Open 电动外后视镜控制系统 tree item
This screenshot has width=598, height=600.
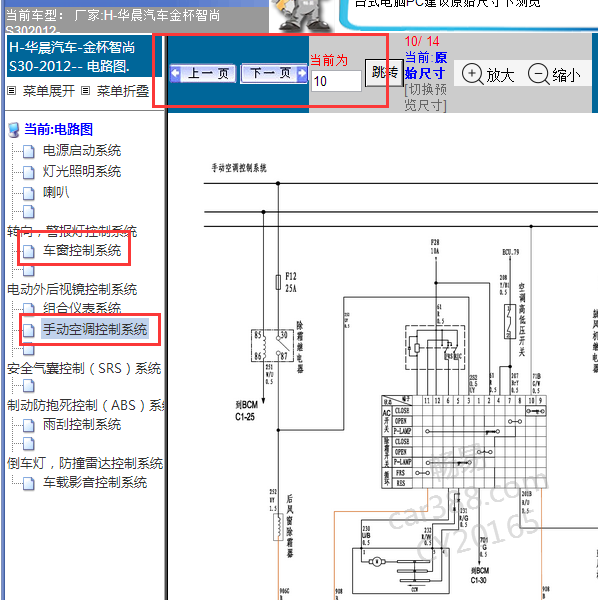72,289
